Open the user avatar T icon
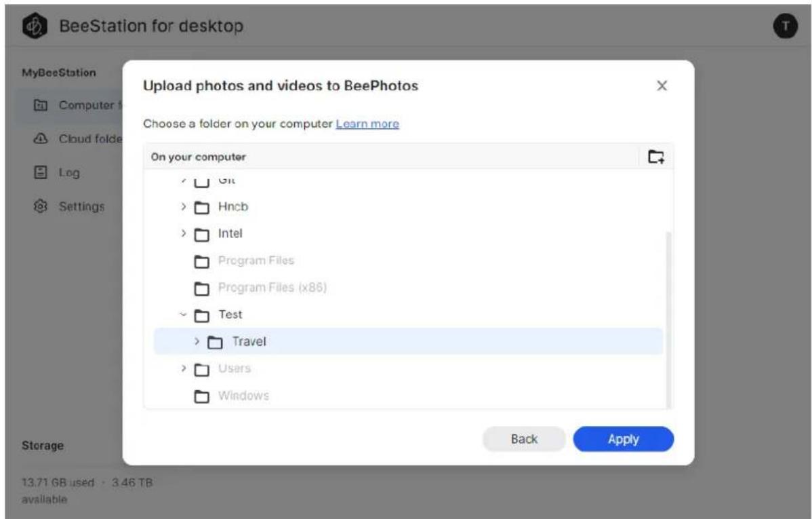812x519 pixels. (x=785, y=26)
